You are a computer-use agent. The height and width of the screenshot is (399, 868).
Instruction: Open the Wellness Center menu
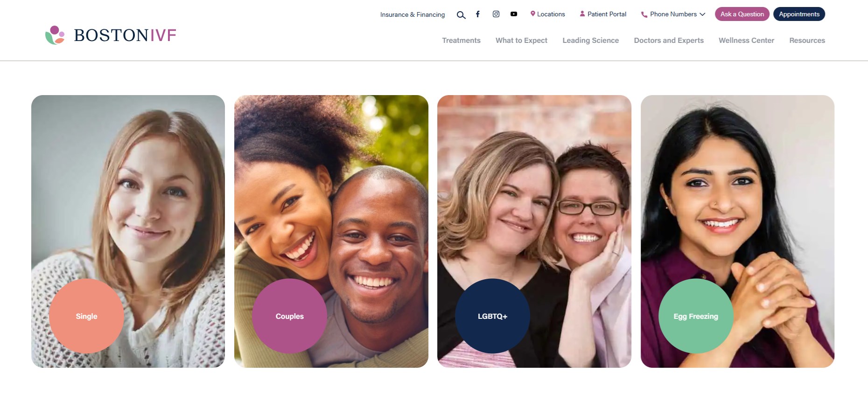[746, 41]
